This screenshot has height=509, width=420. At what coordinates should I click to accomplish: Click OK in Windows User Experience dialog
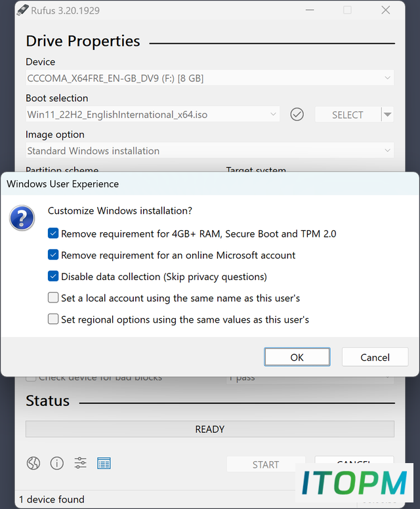click(297, 357)
